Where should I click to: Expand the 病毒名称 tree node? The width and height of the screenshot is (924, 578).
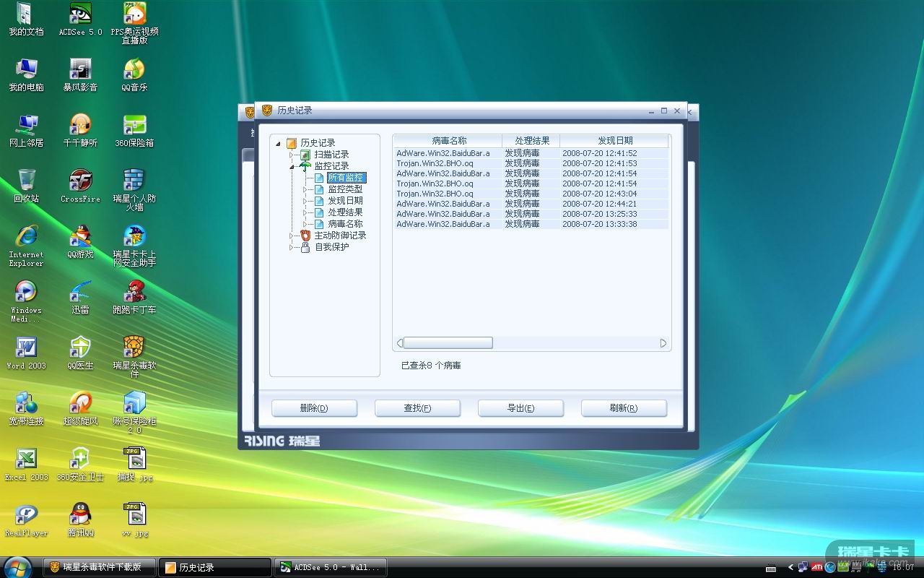[305, 224]
